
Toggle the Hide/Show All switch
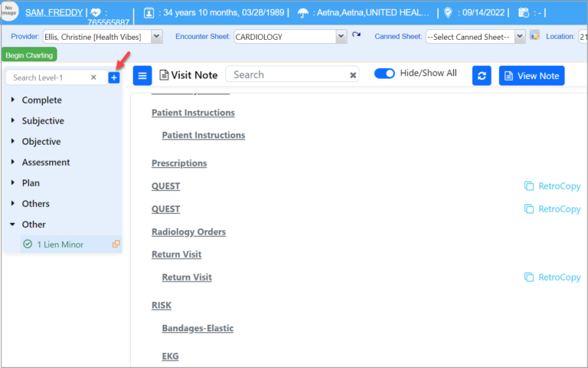(x=384, y=74)
